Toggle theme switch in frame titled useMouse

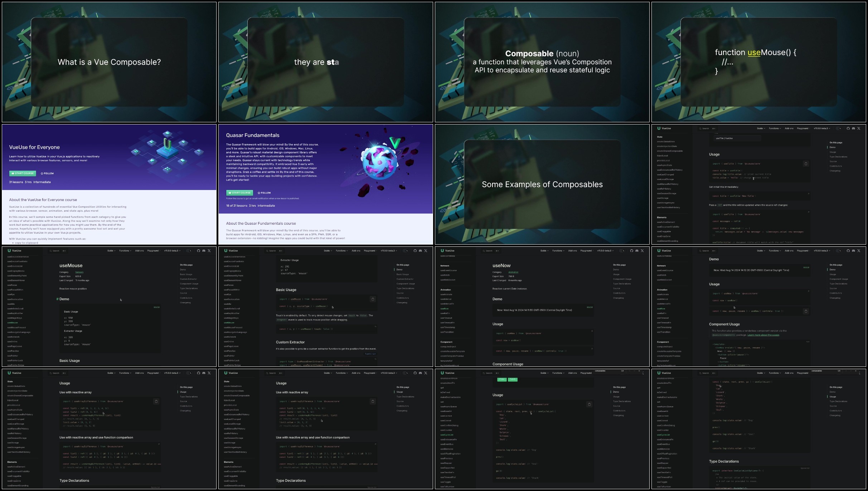pyautogui.click(x=189, y=251)
